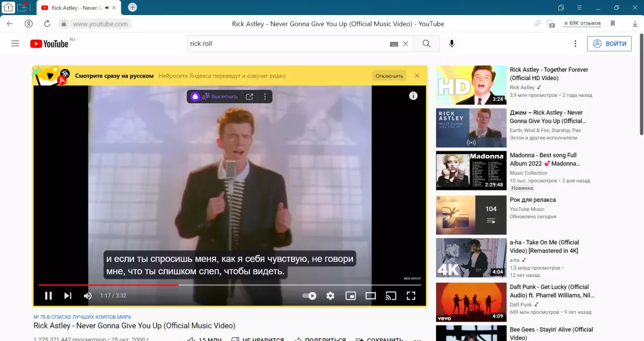Viewport: 644px width, 341px height.
Task: Open the browser tableau home icon
Action: tap(8, 7)
